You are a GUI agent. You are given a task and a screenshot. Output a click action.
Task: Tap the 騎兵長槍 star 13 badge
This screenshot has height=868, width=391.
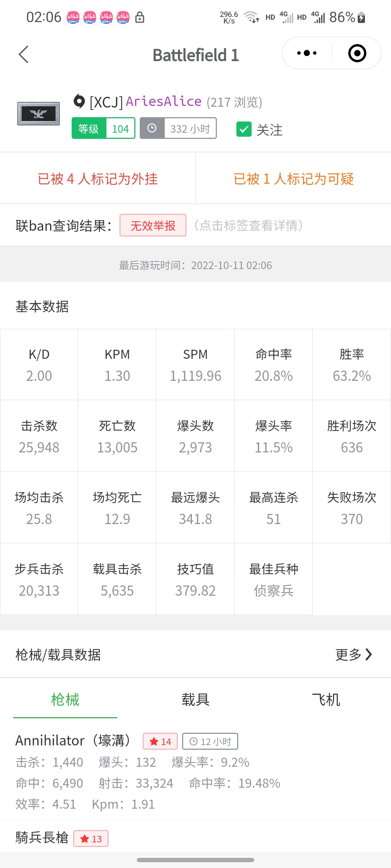91,838
